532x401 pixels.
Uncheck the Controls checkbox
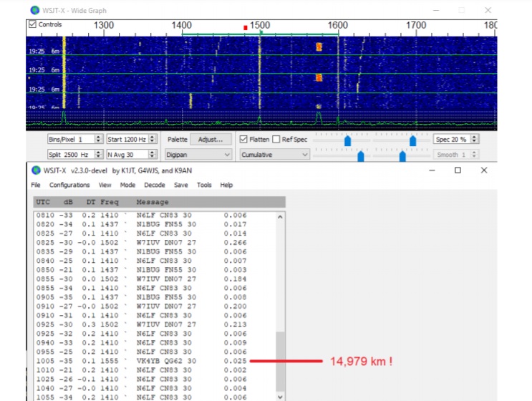(32, 24)
